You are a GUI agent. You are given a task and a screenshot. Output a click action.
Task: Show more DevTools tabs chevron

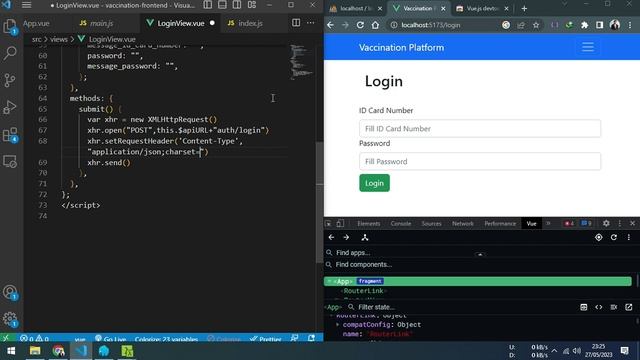[x=548, y=223]
